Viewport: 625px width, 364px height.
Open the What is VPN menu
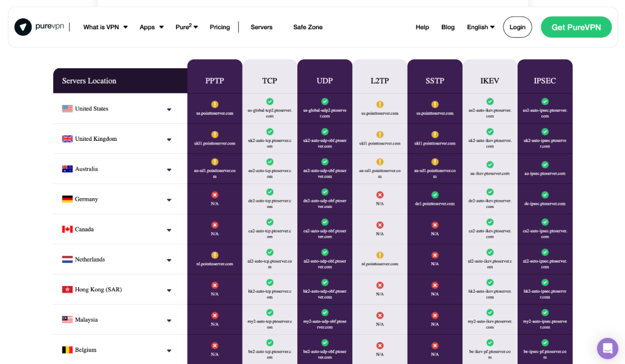click(105, 27)
